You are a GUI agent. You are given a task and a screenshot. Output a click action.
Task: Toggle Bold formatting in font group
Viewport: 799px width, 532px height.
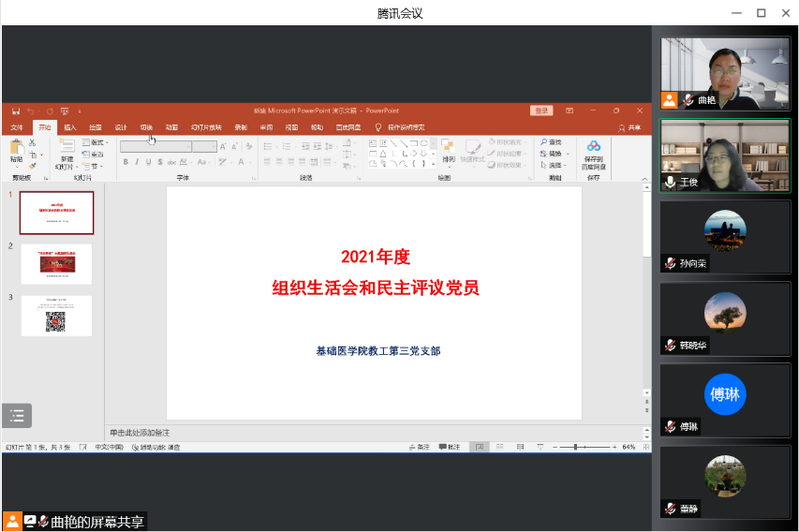tap(125, 162)
